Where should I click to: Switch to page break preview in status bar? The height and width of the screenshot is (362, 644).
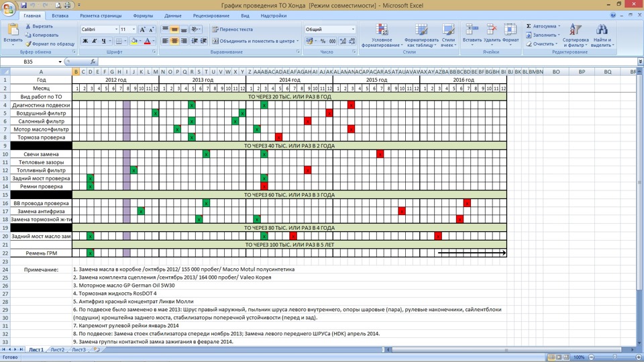point(566,357)
